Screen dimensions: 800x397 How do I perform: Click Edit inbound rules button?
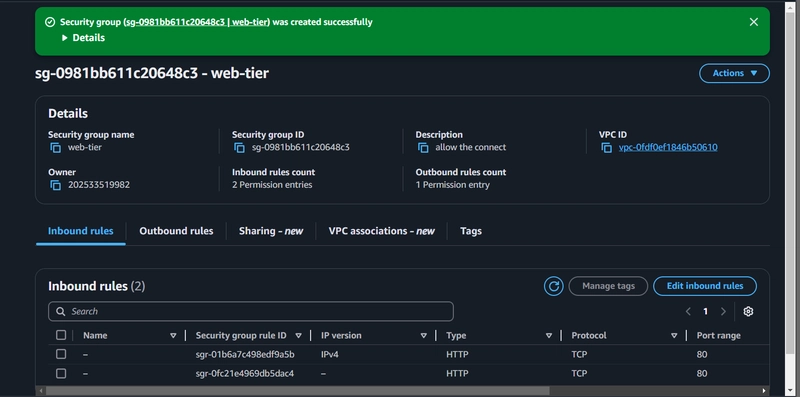[x=705, y=286]
